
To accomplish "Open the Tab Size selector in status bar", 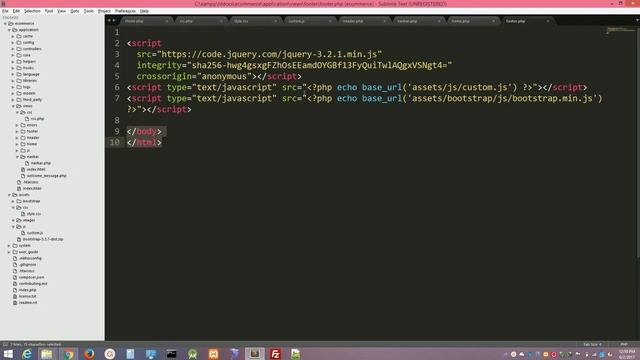I will (x=592, y=344).
